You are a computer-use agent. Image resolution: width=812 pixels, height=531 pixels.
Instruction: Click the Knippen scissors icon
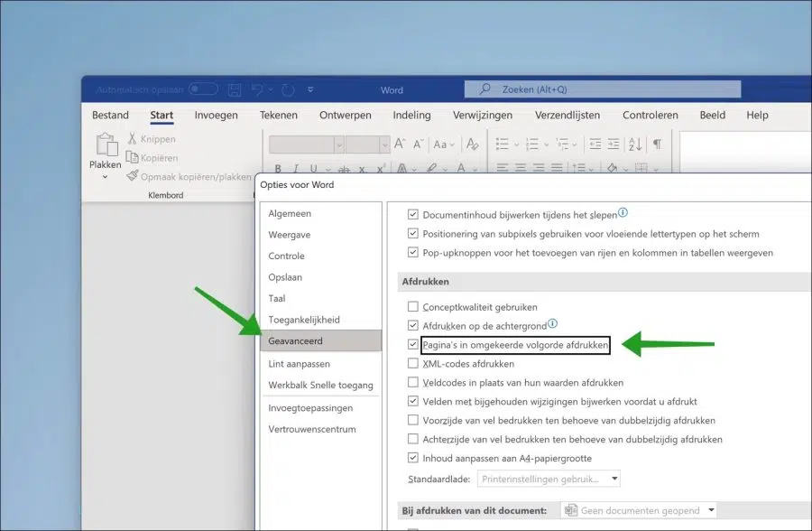(x=132, y=138)
